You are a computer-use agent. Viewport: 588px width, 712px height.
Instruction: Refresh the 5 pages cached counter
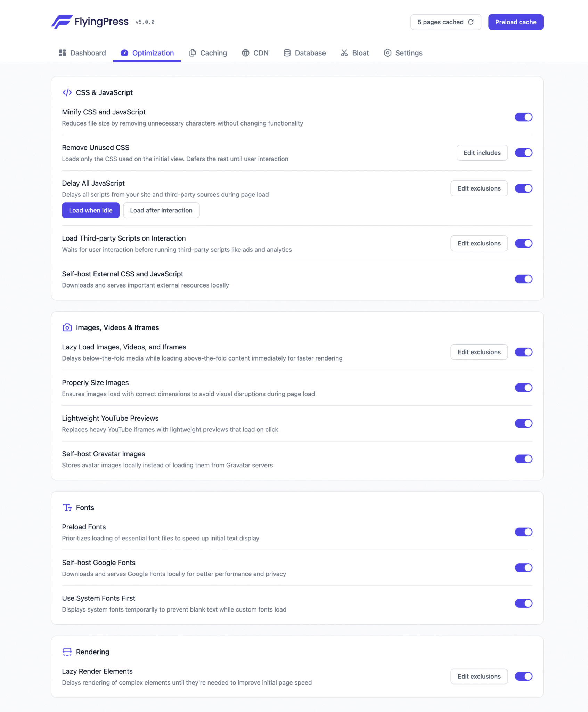point(471,22)
